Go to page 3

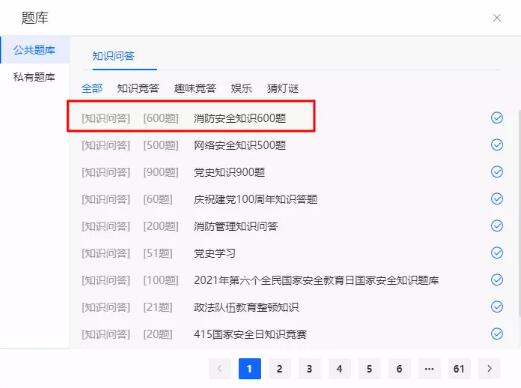pyautogui.click(x=309, y=369)
